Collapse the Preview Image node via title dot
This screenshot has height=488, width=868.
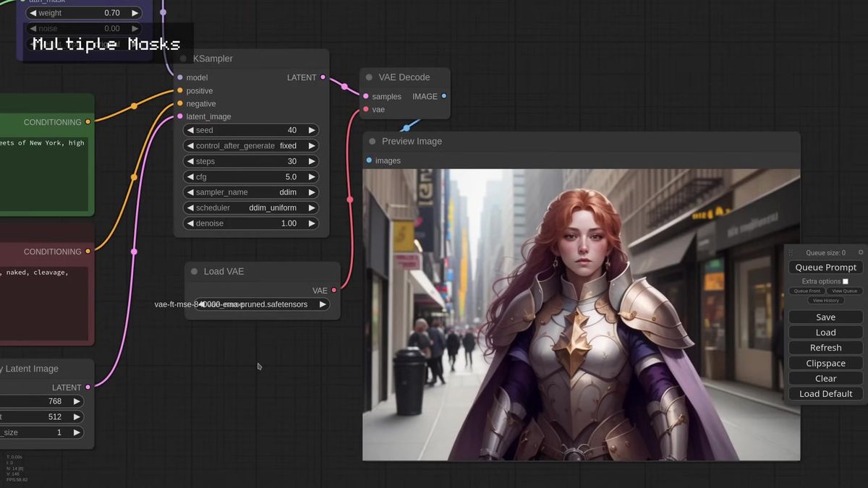coord(372,142)
